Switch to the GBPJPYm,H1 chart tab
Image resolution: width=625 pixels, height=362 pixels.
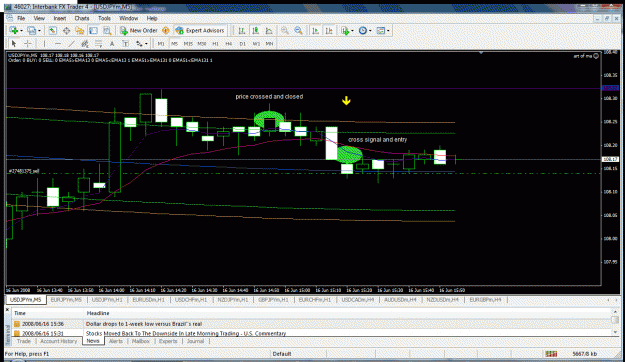273,300
